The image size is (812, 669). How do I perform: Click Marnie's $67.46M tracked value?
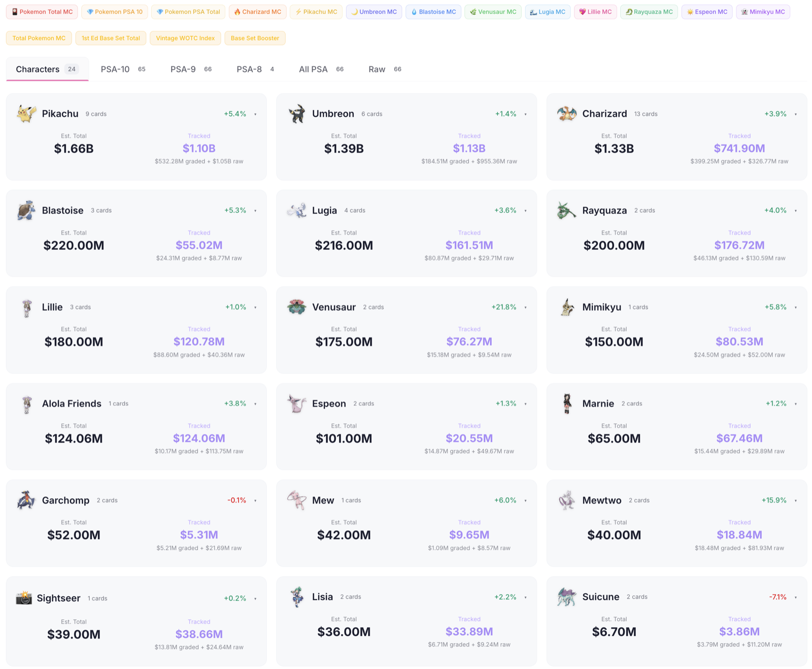[739, 439]
